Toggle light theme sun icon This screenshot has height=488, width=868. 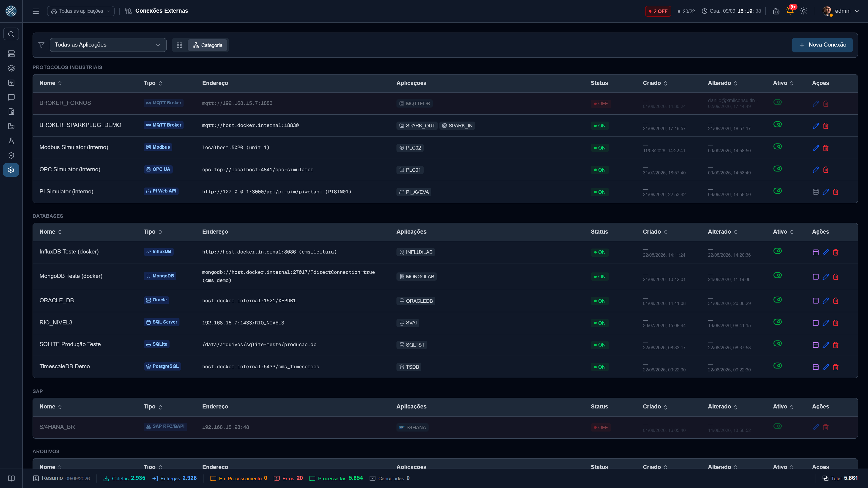804,11
